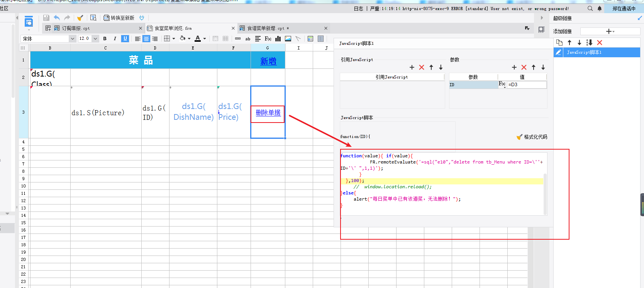Move parameter down arrow
Image resolution: width=644 pixels, height=288 pixels.
click(543, 67)
